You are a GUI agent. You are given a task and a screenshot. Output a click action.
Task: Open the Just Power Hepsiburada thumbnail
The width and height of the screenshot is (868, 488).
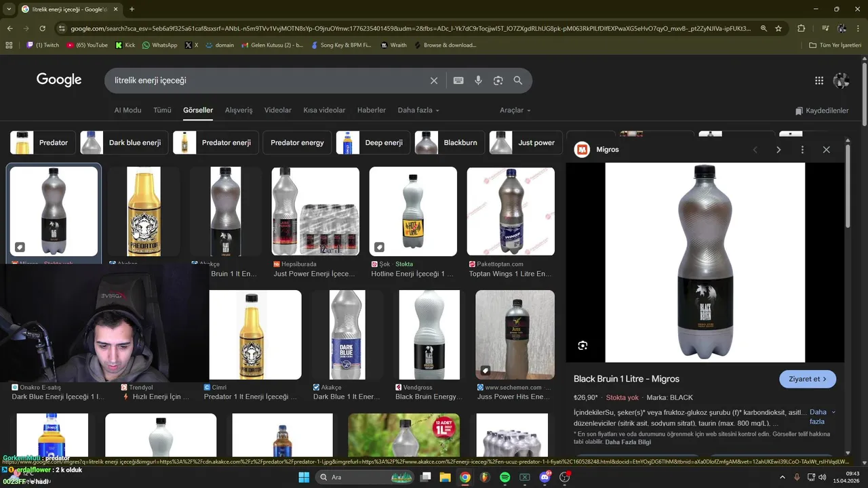pyautogui.click(x=315, y=211)
